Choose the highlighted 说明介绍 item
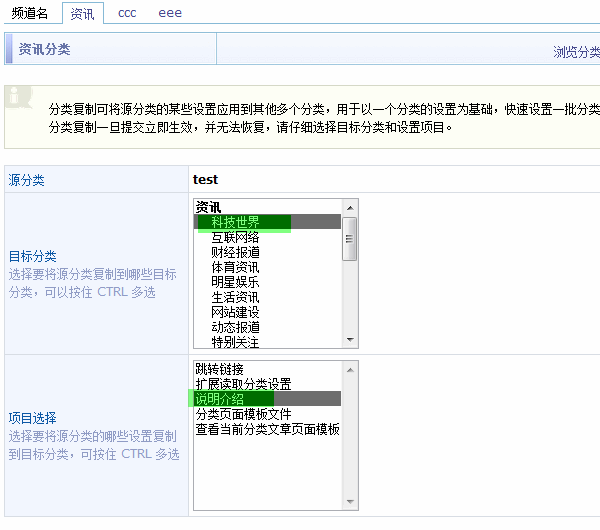 click(220, 399)
